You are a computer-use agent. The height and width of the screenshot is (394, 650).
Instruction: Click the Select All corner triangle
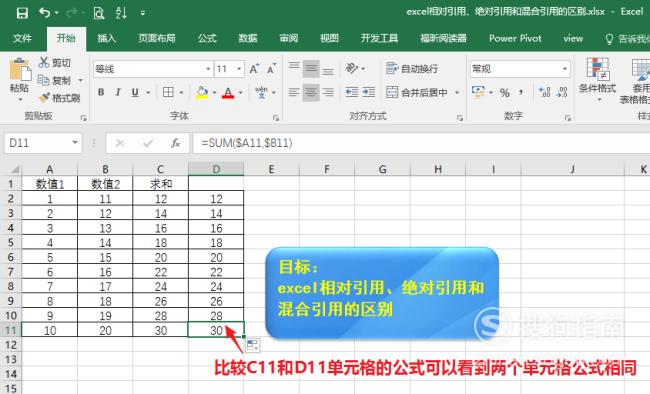tap(14, 169)
